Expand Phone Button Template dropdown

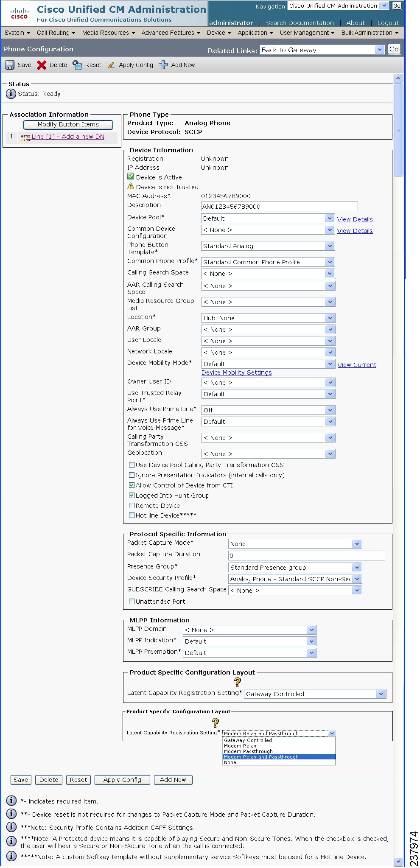[x=268, y=246]
